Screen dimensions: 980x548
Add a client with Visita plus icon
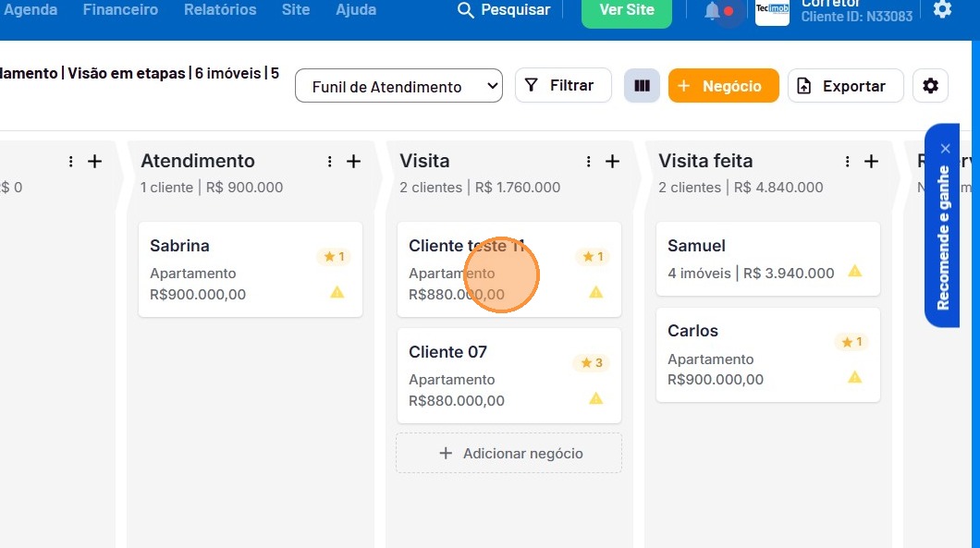coord(612,162)
